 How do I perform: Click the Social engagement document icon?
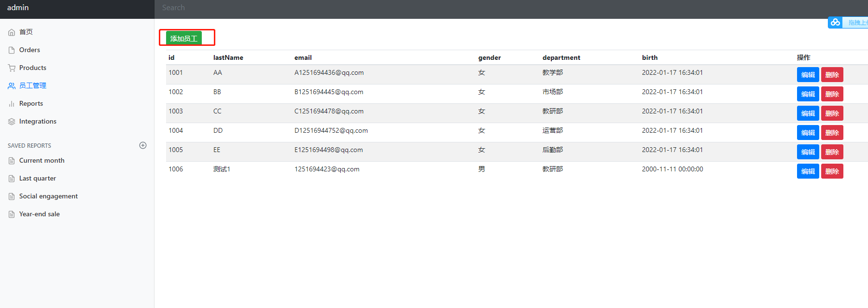12,196
